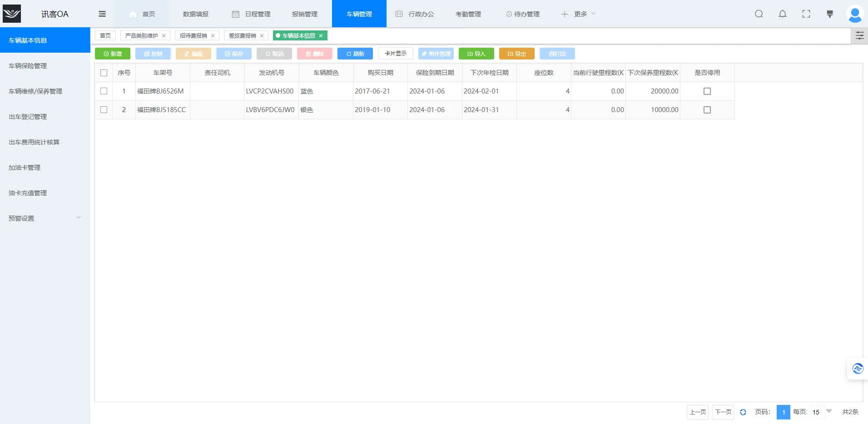This screenshot has width=868, height=424.
Task: Toggle 是否停用 for row 2
Action: click(x=707, y=110)
